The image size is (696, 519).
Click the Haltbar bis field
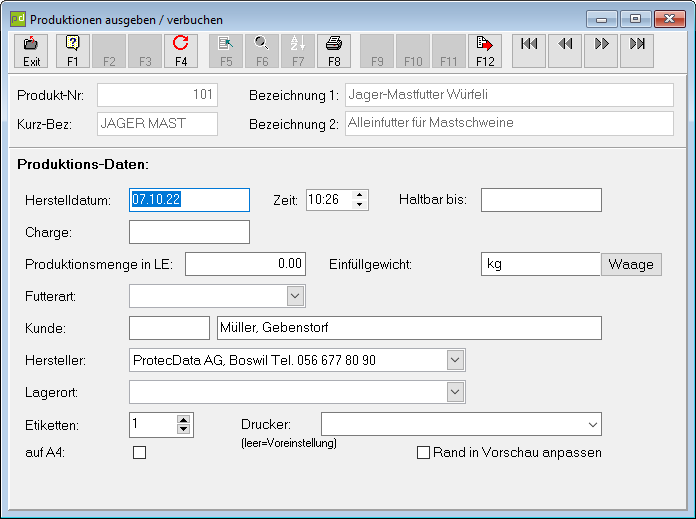(x=541, y=200)
